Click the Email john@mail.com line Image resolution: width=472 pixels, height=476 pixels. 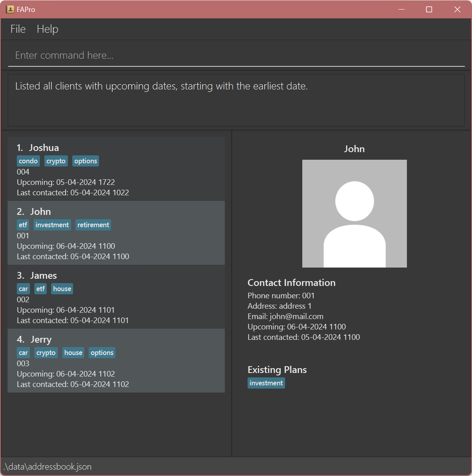pos(286,317)
